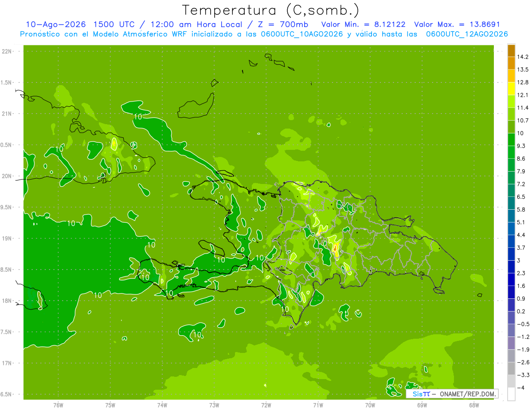Click the "72W" longitude axis label
Viewport: 532px width, 411px height.
pos(266,405)
